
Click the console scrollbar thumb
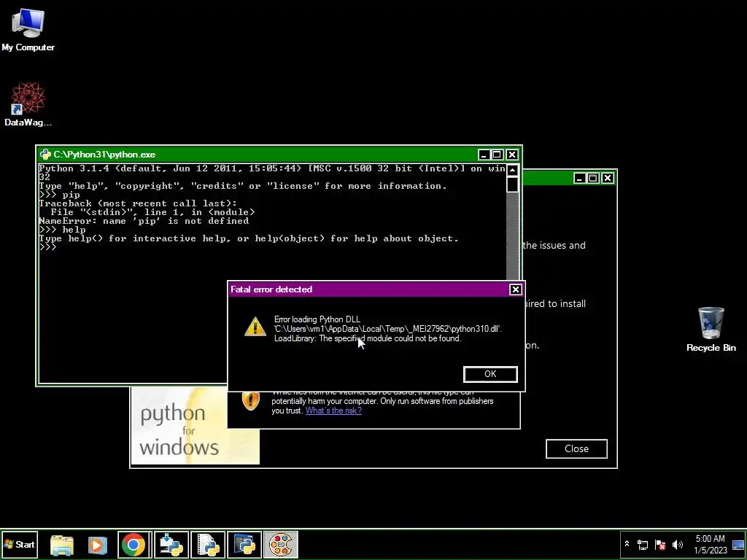[512, 184]
